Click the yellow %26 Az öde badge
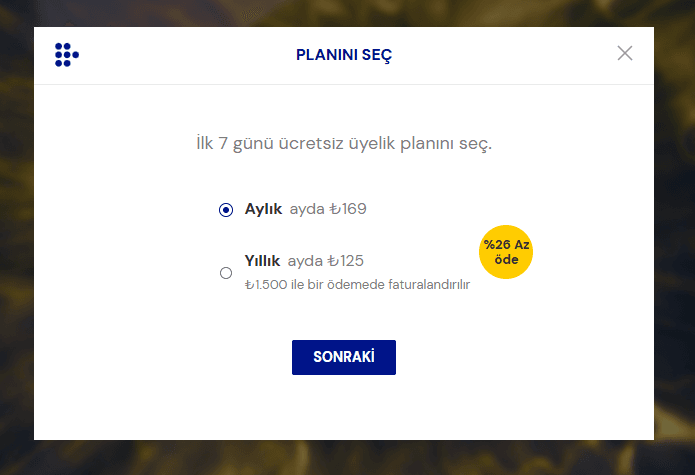Viewport: 695px width, 475px height. (506, 252)
